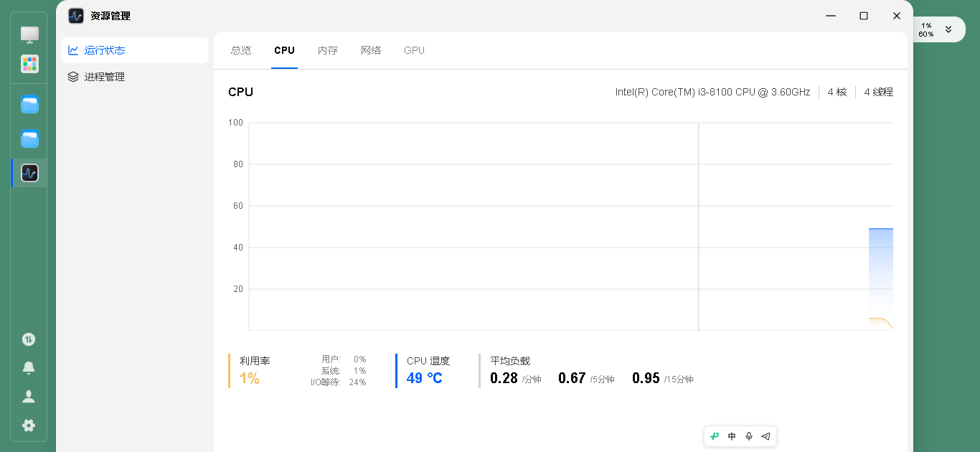The width and height of the screenshot is (980, 452).
Task: Select the Resource Monitor icon in the dock
Action: click(x=29, y=173)
